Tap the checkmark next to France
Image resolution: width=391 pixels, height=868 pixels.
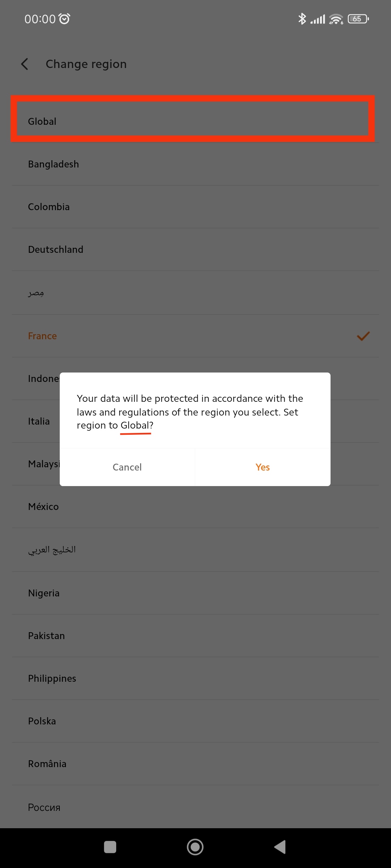363,336
